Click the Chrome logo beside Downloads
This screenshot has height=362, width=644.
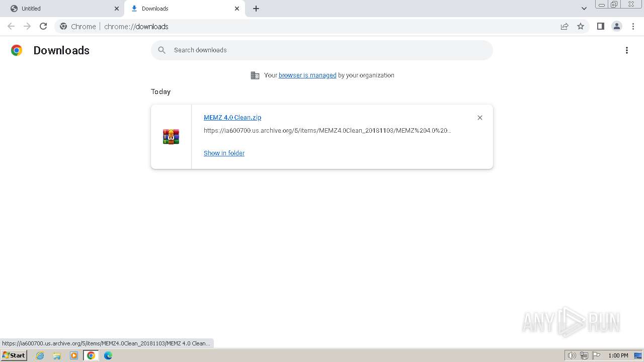pyautogui.click(x=17, y=50)
